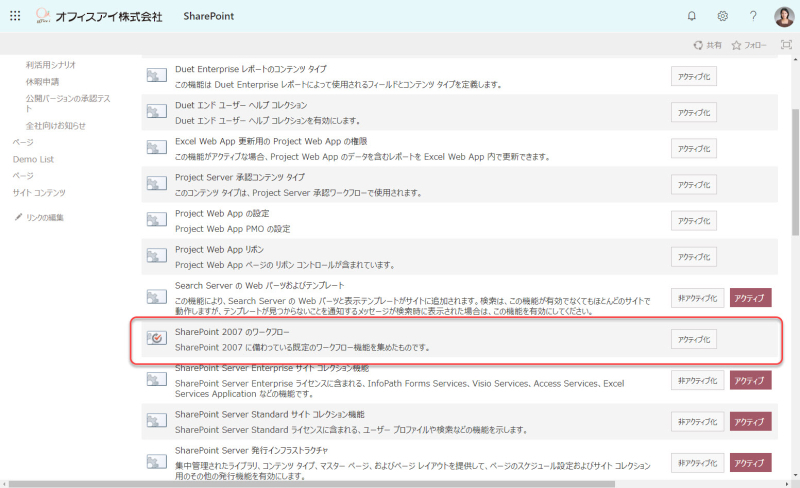Select the Excel Web App 更新用の Project Web App title

click(x=271, y=141)
